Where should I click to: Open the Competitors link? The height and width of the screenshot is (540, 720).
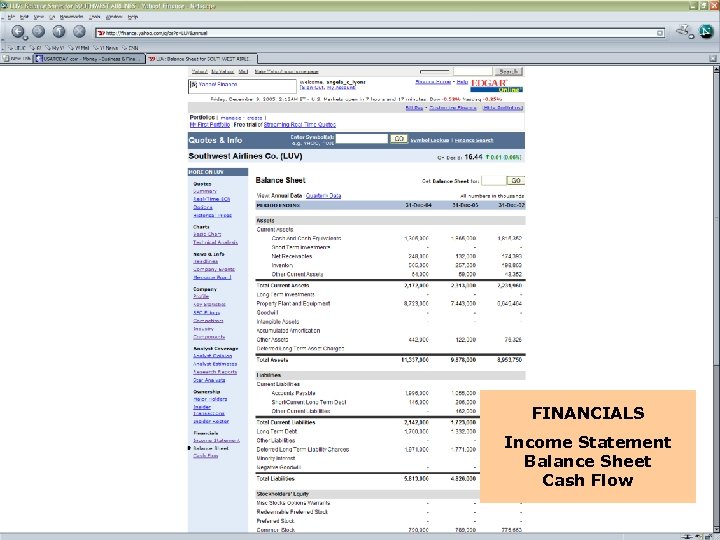(208, 321)
